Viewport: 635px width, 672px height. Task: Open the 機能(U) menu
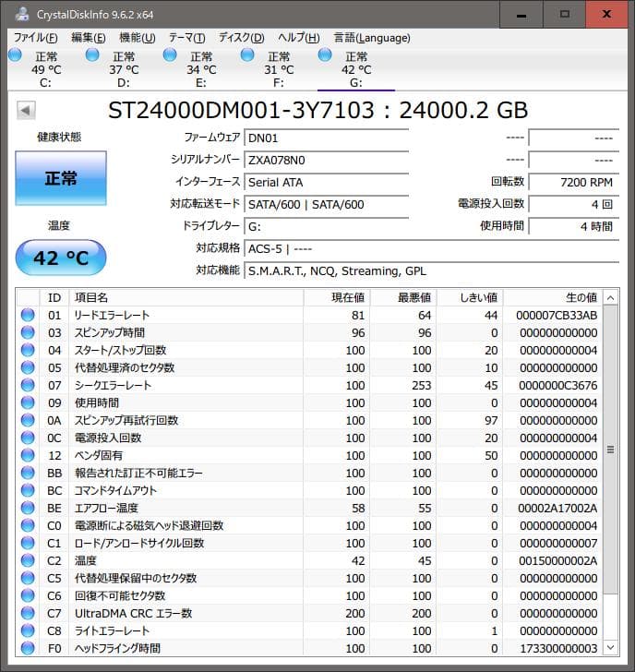click(x=138, y=38)
